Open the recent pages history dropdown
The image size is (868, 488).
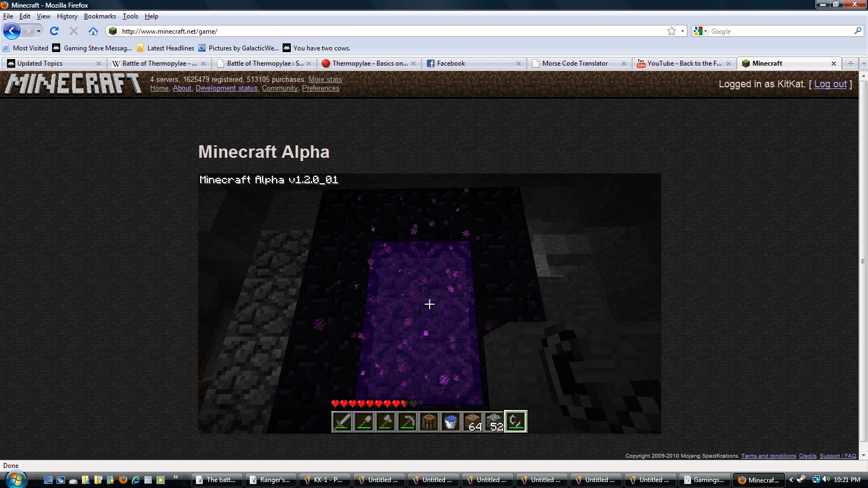(39, 31)
